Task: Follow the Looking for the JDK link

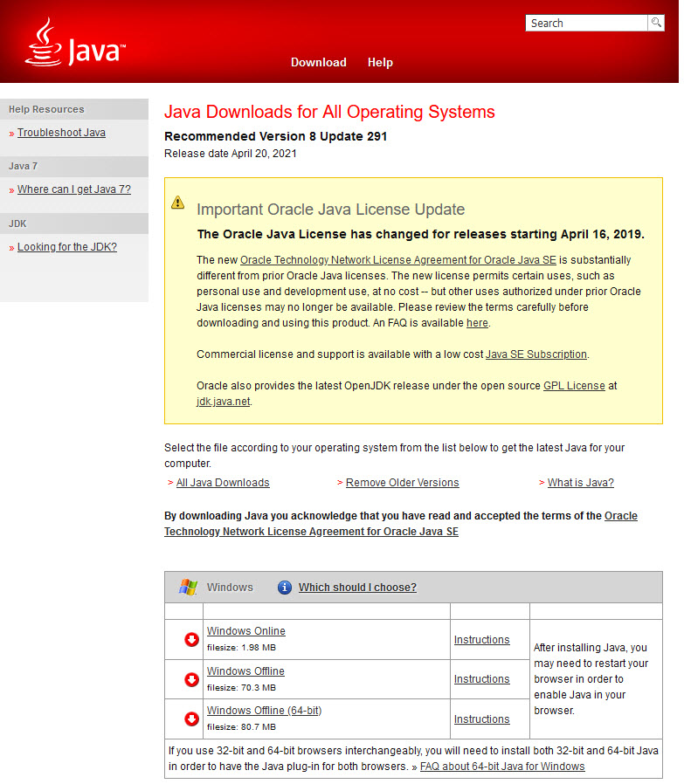Action: click(67, 247)
